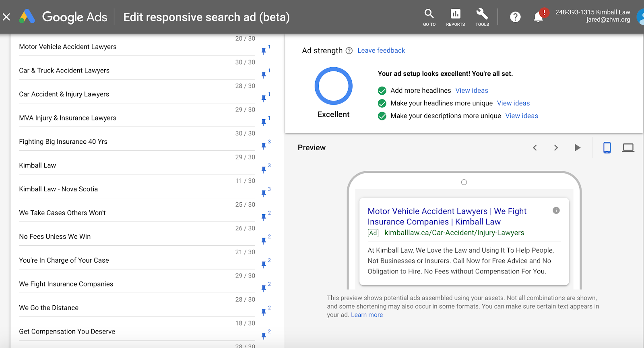This screenshot has height=348, width=644.
Task: Click the pin icon for We Take Cases Others Won't
Action: point(264,217)
